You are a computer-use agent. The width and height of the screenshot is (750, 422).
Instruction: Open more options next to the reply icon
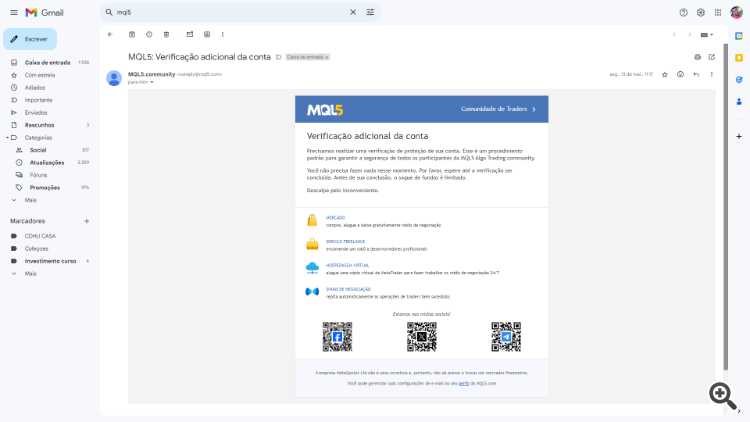pyautogui.click(x=712, y=75)
